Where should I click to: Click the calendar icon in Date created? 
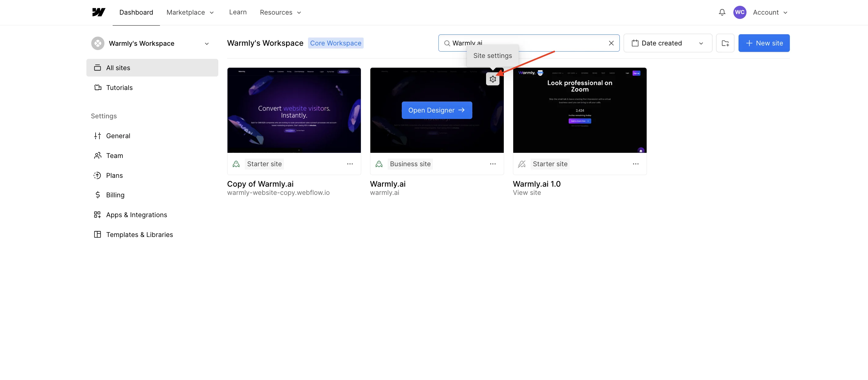point(635,43)
